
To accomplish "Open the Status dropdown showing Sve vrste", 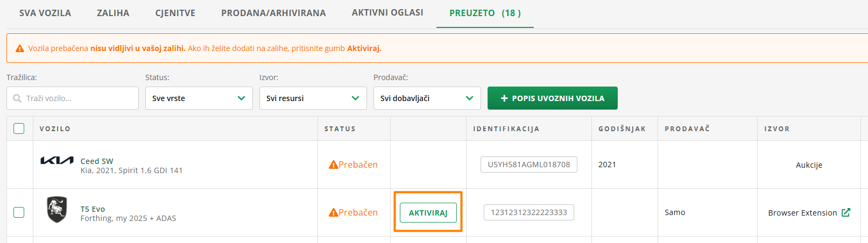I will click(199, 98).
